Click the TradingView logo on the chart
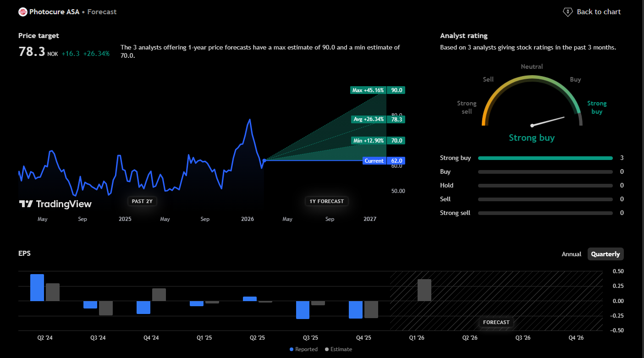Image resolution: width=644 pixels, height=358 pixels. [55, 204]
